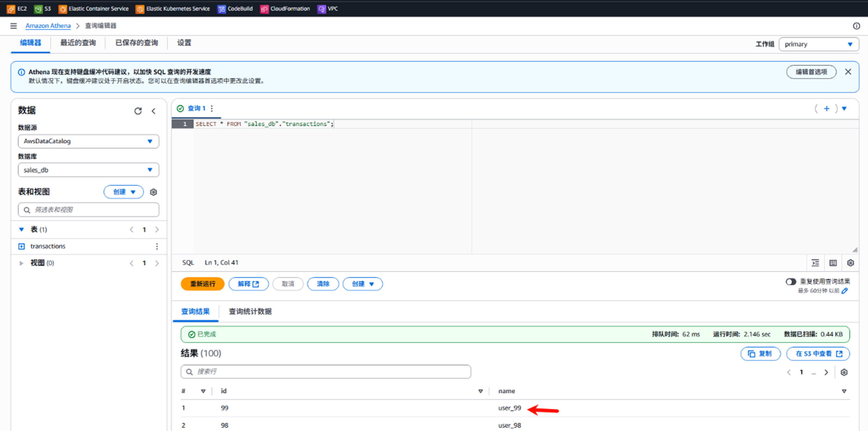Screen dimensions: 868x431
Task: Open keyboard shortcuts icon in editor
Action: coord(833,263)
